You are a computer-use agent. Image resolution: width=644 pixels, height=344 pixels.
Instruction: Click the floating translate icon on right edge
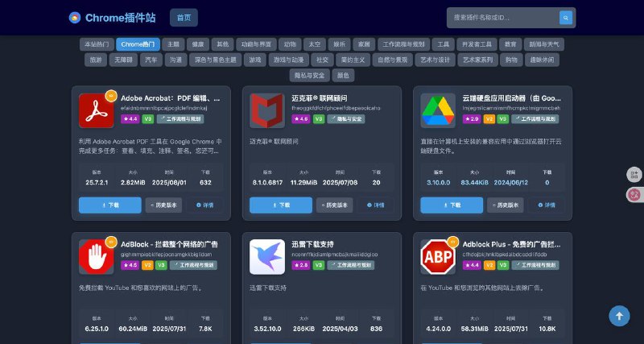[x=634, y=195]
